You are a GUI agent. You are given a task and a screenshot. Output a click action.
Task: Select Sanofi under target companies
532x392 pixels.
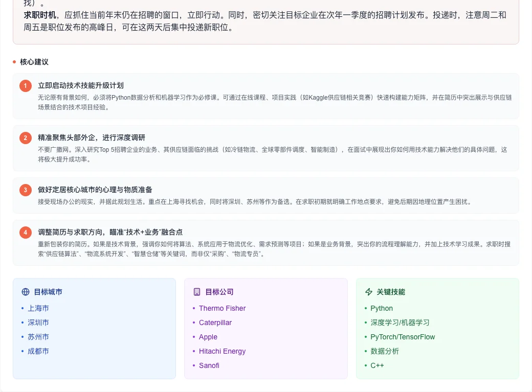tap(209, 365)
